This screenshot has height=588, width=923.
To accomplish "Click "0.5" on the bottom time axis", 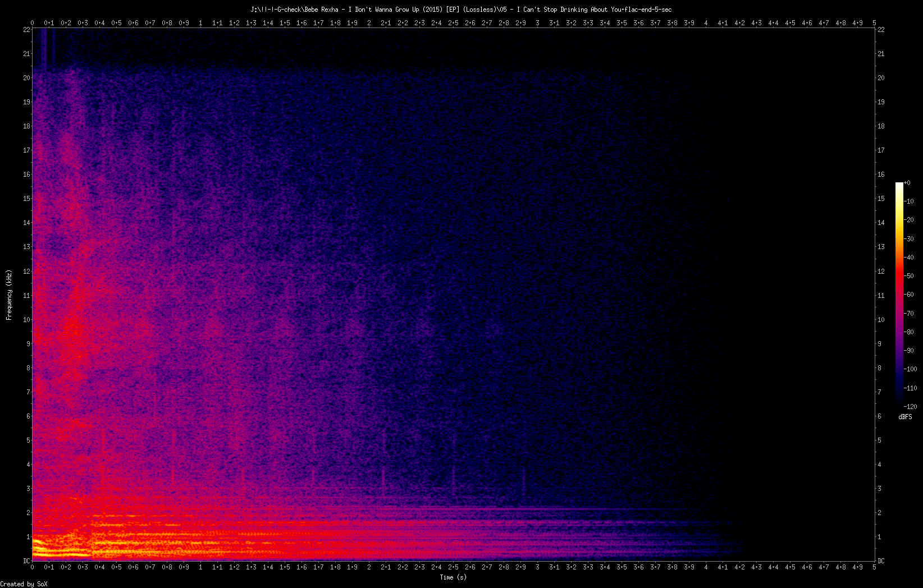I will pos(116,567).
